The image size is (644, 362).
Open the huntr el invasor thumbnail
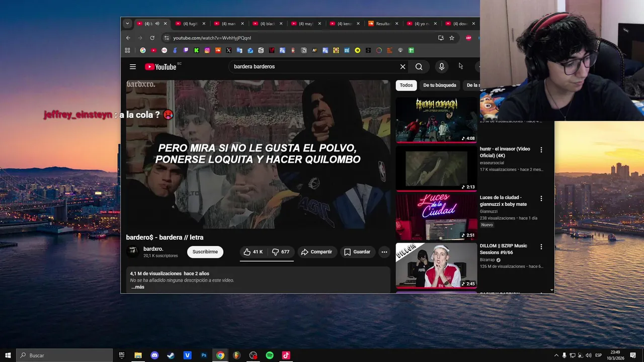436,168
